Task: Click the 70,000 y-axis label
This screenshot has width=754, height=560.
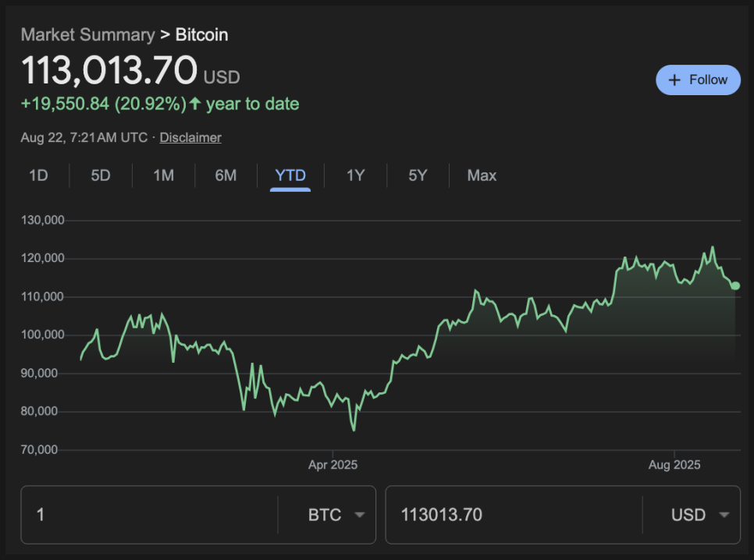Action: coord(39,449)
